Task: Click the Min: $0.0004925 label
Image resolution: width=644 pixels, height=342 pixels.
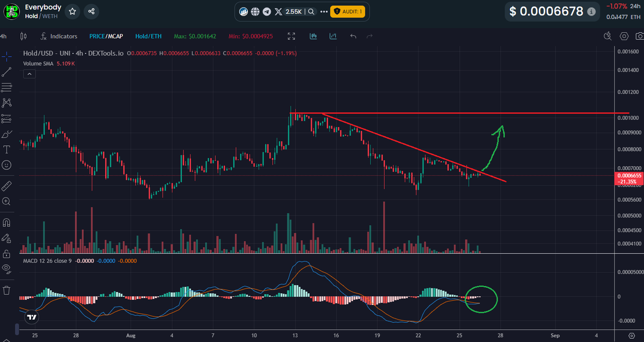Action: click(x=251, y=36)
